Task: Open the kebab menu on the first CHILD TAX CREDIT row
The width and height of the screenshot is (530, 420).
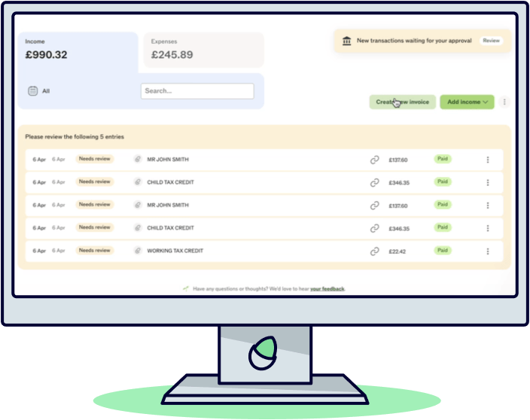Action: point(487,182)
